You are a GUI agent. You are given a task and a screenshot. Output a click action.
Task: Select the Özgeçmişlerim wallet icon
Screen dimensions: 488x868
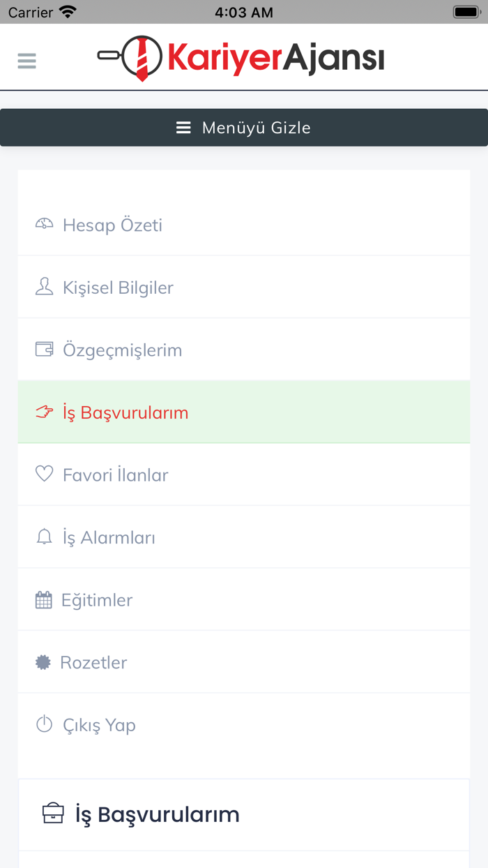click(44, 349)
